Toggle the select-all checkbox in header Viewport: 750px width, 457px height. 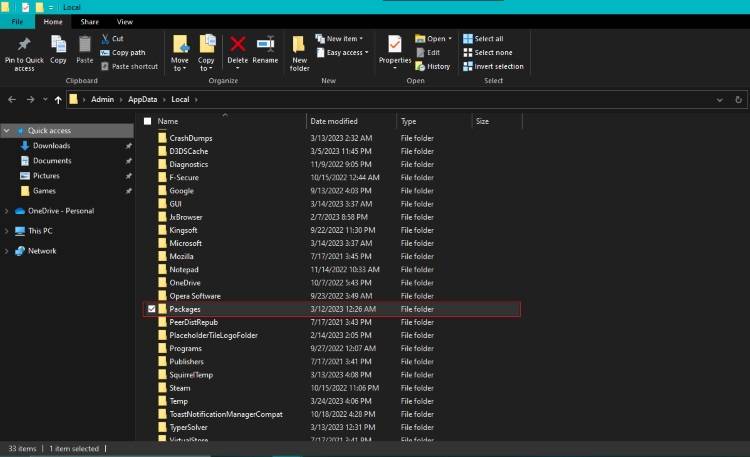147,122
